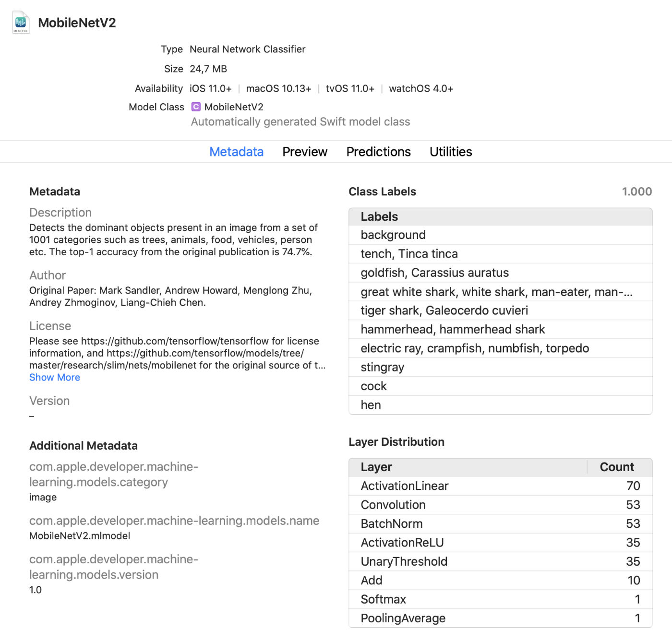Click the Labels column header
Viewport: 672px width, 642px height.
tap(379, 217)
